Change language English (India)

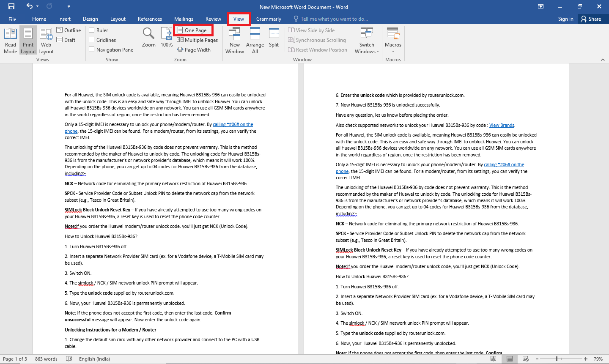(94, 359)
